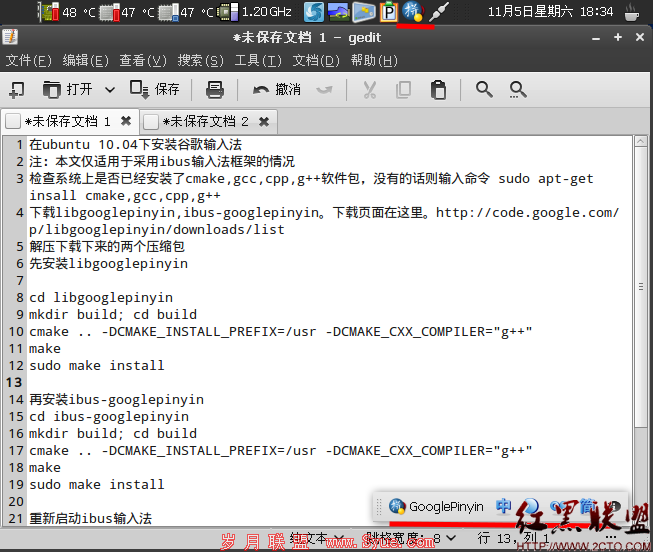Click the clock showing 11月5日星期六 18:34
Screen dimensions: 653x552
point(551,12)
